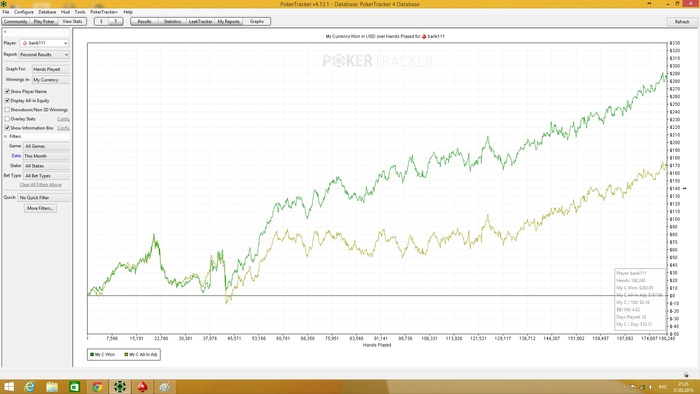
Task: Open Date filter This Month
Action: 46,156
